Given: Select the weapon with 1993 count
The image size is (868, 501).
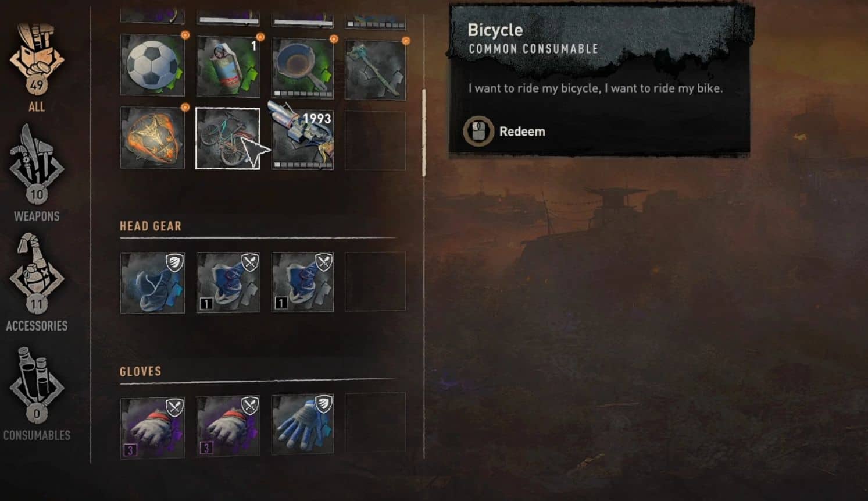Looking at the screenshot, I should click(302, 138).
